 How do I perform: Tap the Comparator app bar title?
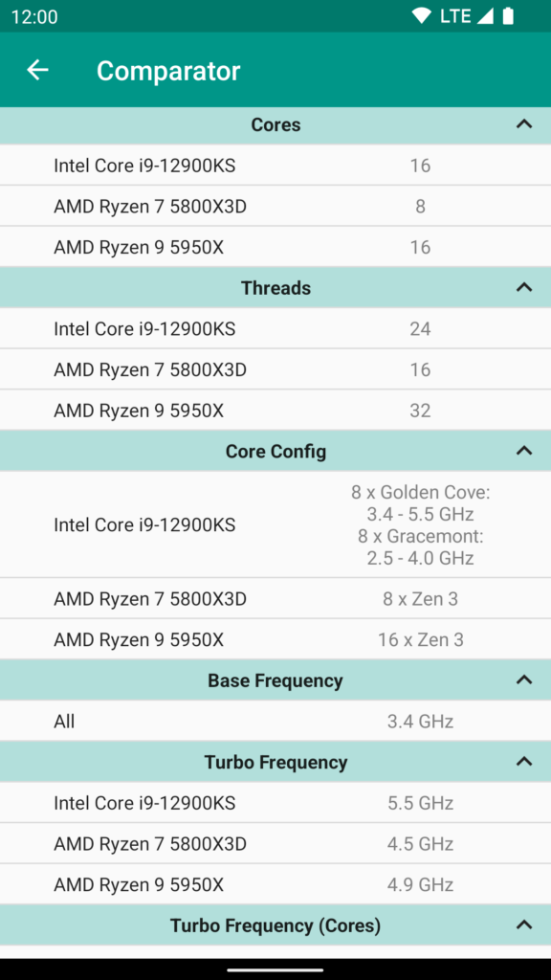(x=167, y=70)
